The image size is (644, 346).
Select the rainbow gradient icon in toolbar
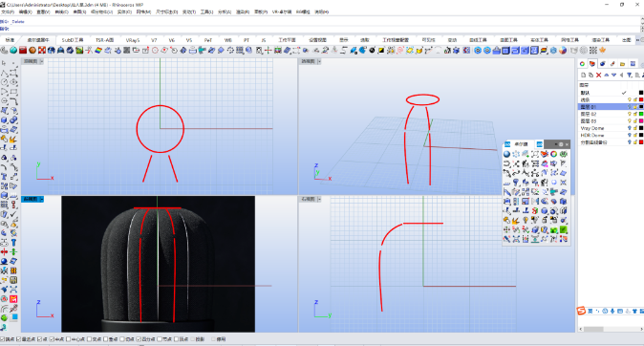click(x=98, y=50)
